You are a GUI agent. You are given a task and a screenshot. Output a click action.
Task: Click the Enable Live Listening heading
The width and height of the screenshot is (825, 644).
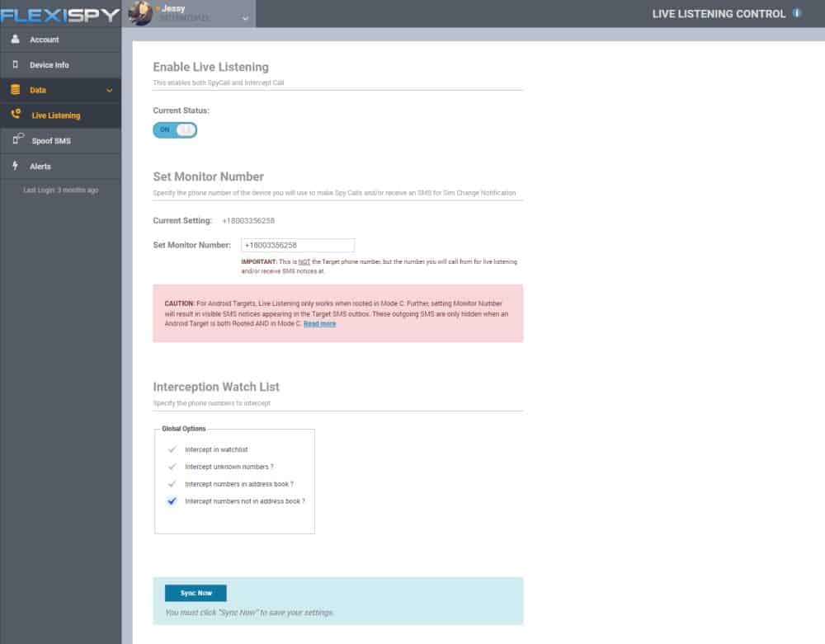click(211, 68)
